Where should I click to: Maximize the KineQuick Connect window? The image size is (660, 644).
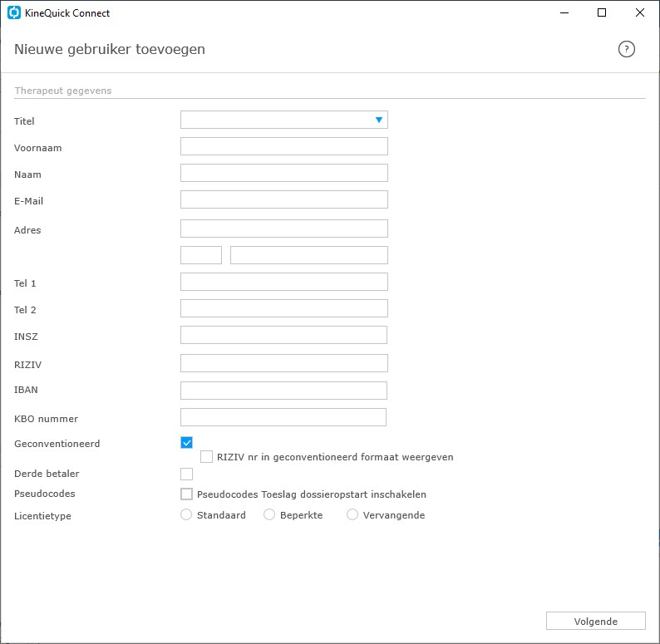[x=602, y=12]
